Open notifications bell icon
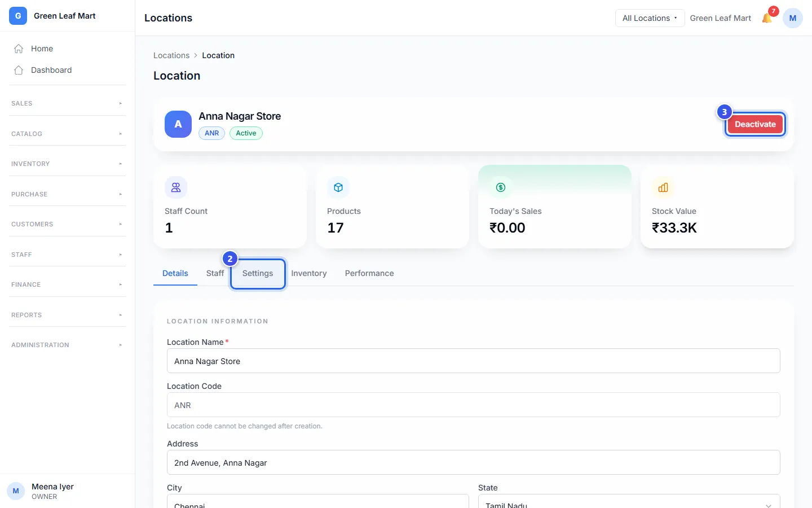 pos(767,18)
